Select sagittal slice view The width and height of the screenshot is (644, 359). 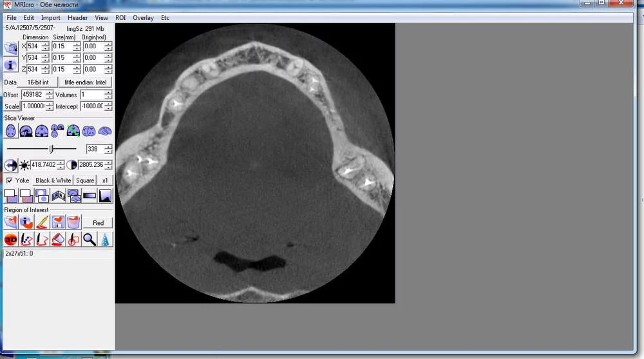pyautogui.click(x=26, y=131)
